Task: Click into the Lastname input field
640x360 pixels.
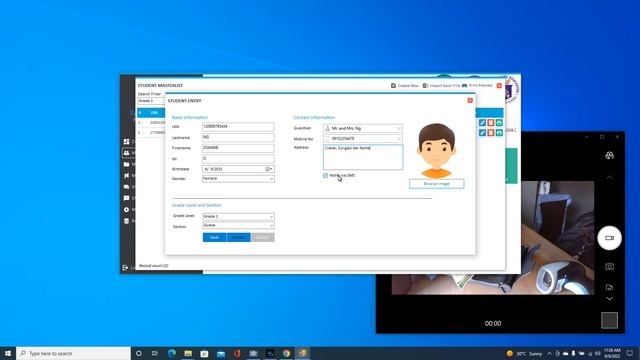Action: pyautogui.click(x=238, y=138)
